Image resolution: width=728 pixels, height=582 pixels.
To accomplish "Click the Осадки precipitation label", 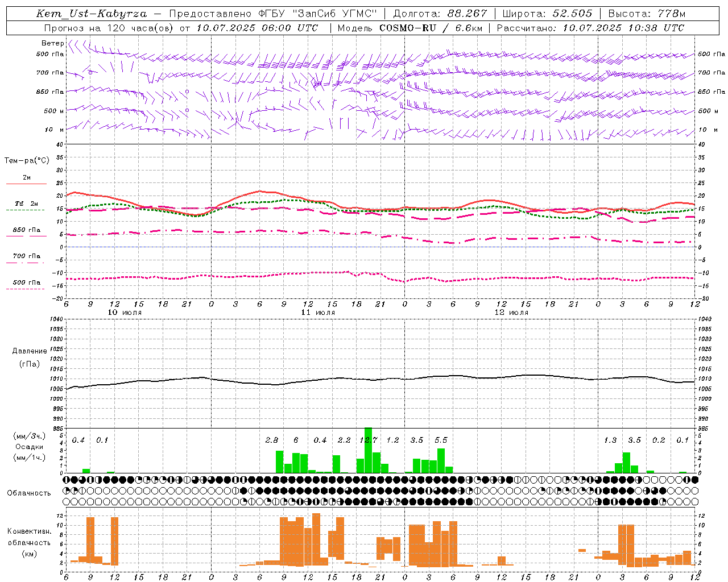I will 30,447.
